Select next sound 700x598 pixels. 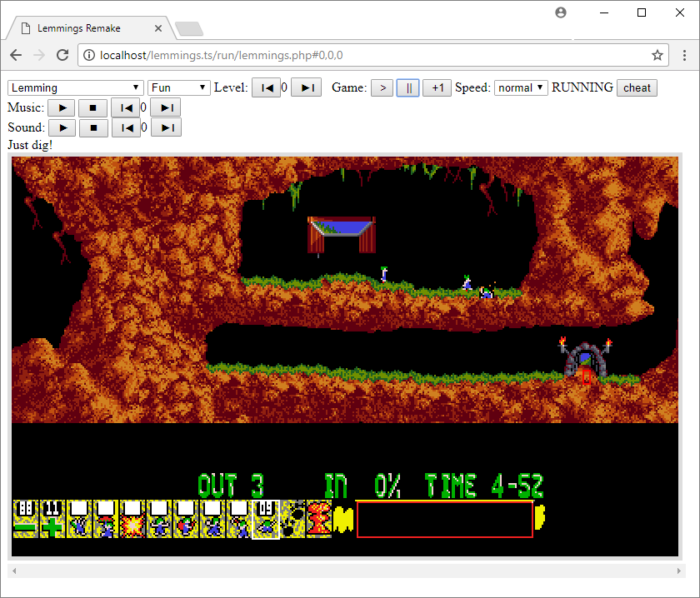point(166,127)
